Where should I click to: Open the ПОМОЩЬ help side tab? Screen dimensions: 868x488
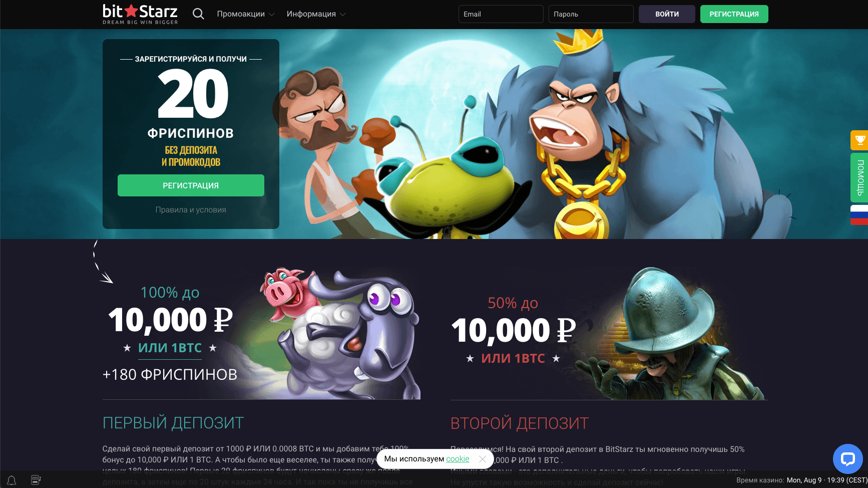tap(859, 178)
